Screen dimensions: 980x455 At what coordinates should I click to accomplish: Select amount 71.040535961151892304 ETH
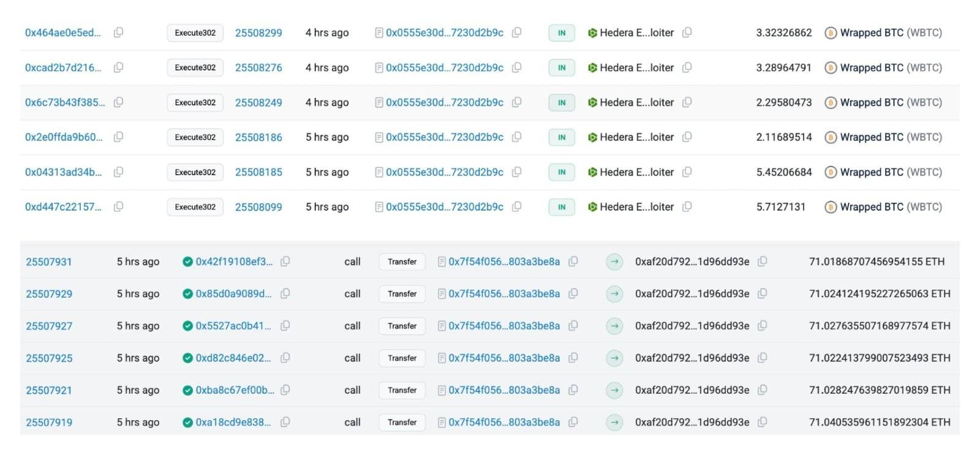point(880,422)
